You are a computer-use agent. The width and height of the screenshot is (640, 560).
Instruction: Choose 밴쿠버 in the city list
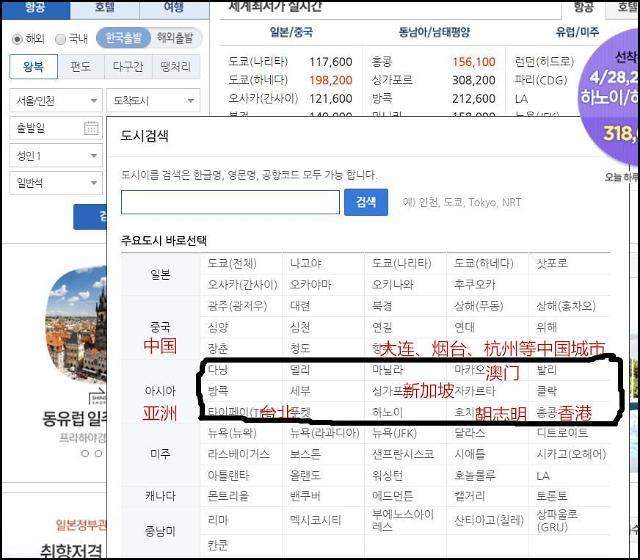coord(305,496)
